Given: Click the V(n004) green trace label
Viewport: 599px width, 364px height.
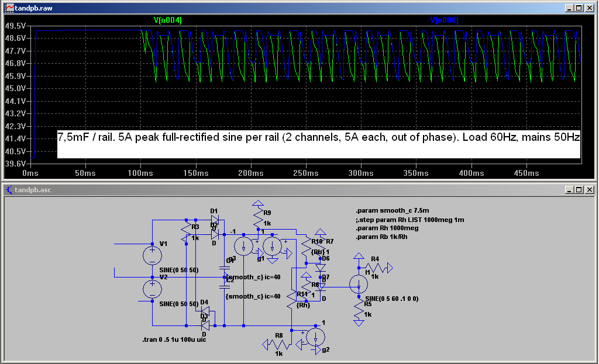Looking at the screenshot, I should tap(168, 20).
